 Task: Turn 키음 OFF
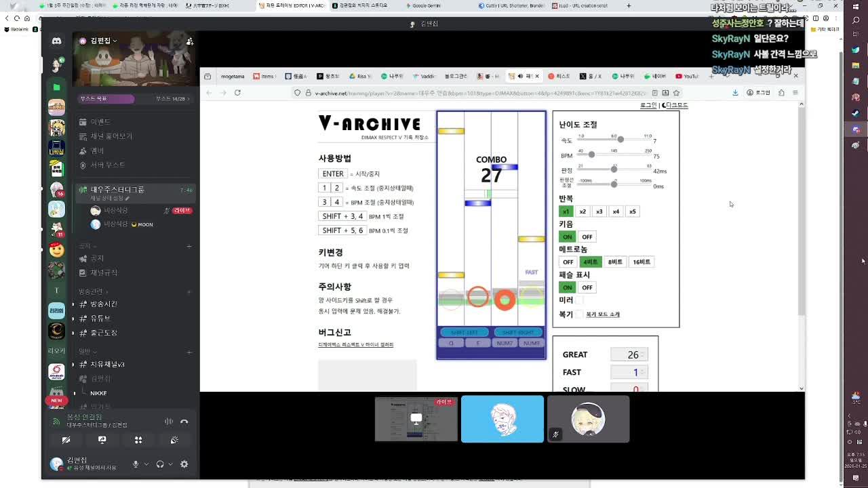[x=587, y=237]
